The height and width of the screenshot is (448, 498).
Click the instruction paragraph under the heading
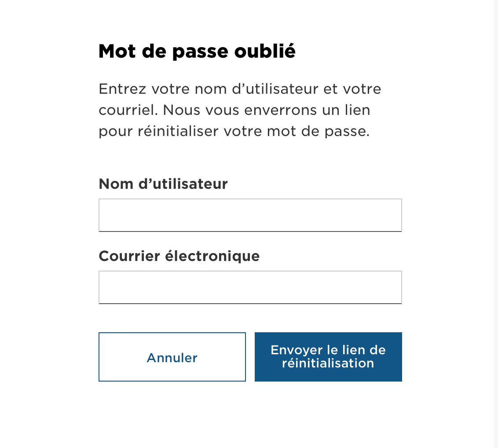(240, 110)
